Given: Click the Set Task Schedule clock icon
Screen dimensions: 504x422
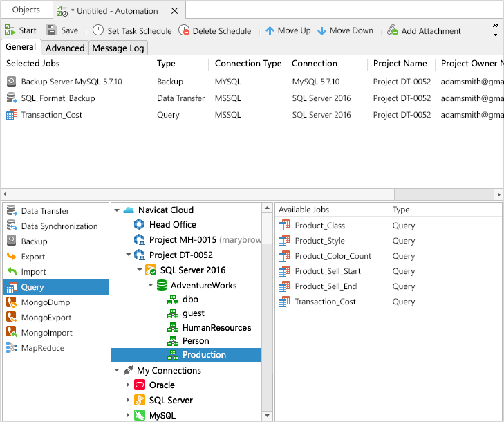Looking at the screenshot, I should pos(98,30).
